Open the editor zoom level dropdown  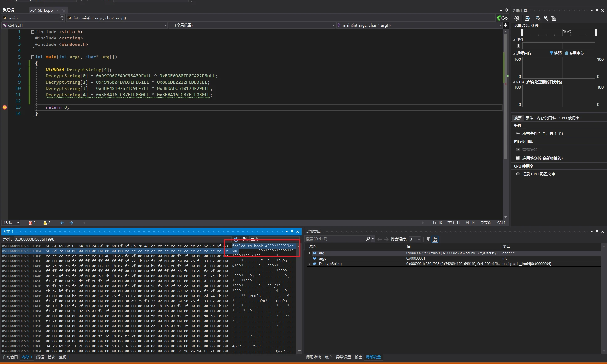(x=18, y=223)
